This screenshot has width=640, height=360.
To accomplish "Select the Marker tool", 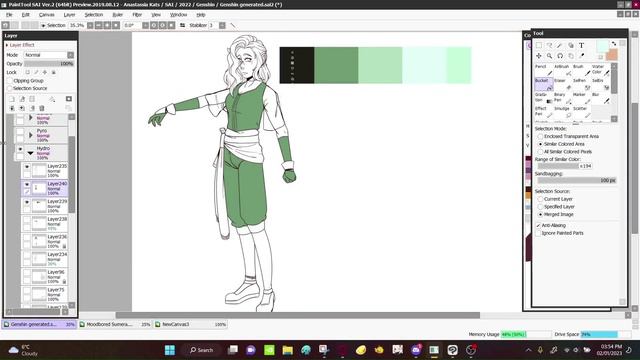I will 582,98.
